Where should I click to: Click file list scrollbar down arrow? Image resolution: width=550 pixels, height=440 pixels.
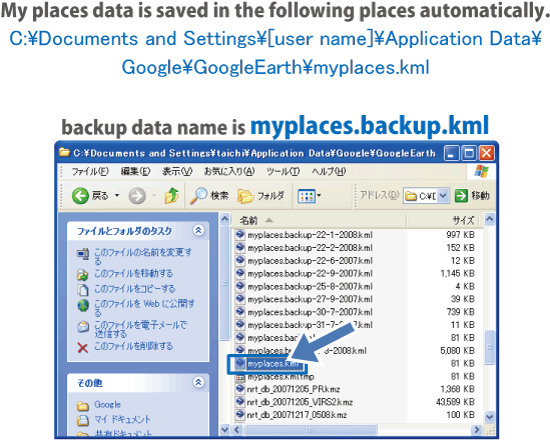(489, 417)
